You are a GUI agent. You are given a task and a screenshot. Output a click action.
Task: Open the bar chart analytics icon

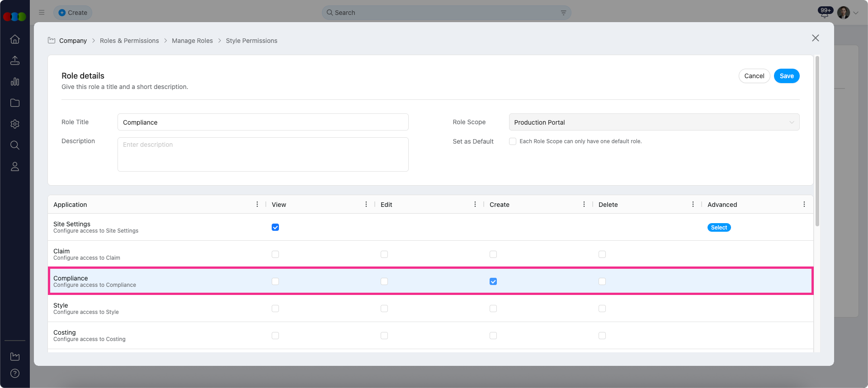click(15, 82)
